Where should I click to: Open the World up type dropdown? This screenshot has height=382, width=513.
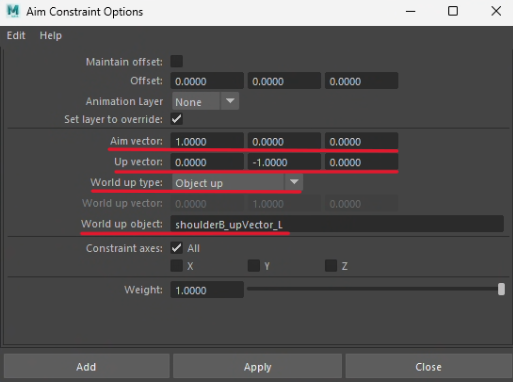[x=237, y=183]
